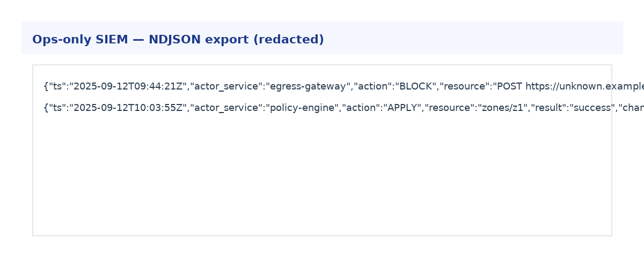The height and width of the screenshot is (268, 644).
Task: Click the https://unknown.example URL text
Action: click(x=584, y=87)
